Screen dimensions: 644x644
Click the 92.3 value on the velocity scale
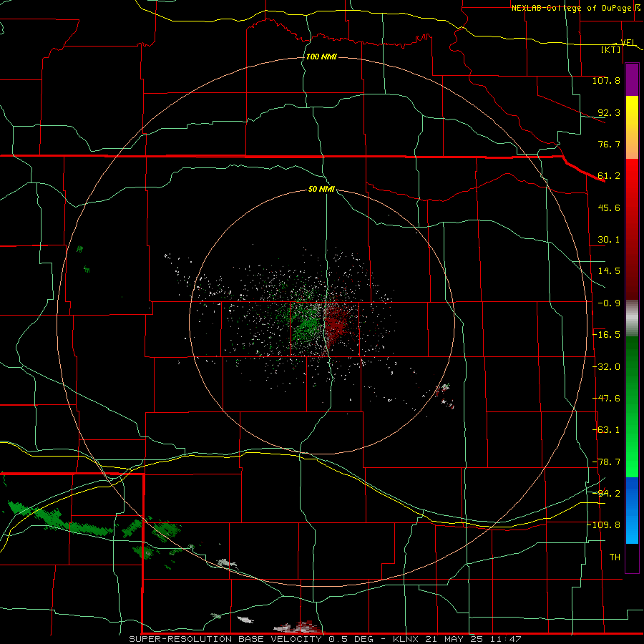point(609,112)
